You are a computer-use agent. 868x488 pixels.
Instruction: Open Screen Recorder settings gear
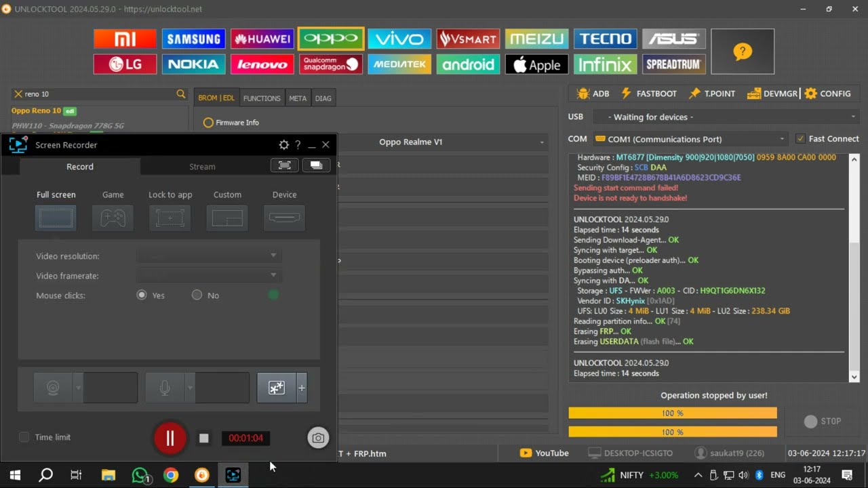283,145
